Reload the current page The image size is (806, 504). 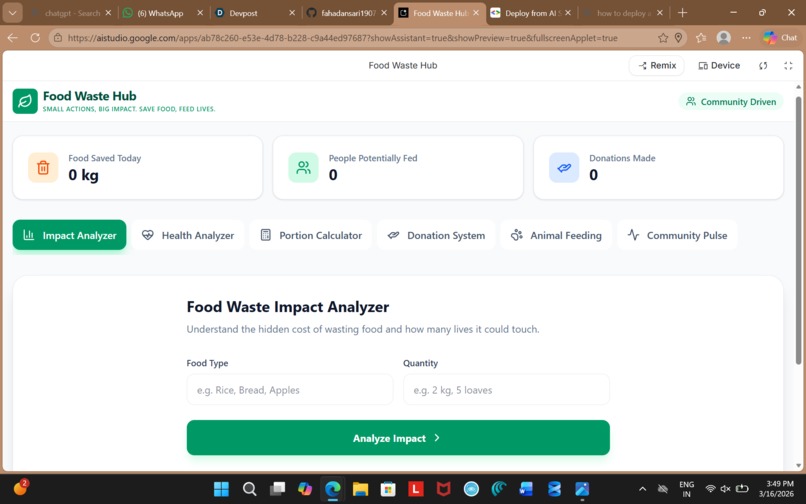[x=35, y=38]
